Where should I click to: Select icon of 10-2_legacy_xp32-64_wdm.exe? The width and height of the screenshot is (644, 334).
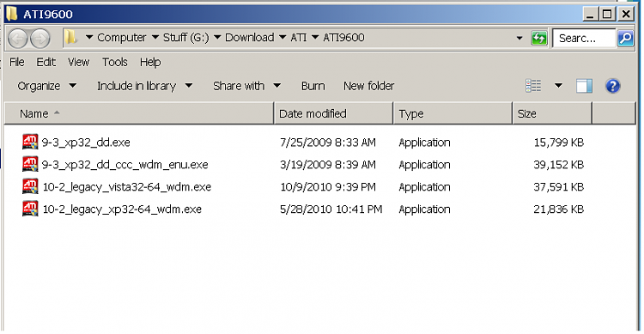30,209
